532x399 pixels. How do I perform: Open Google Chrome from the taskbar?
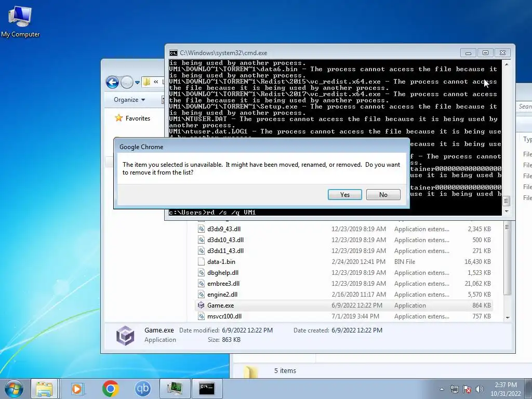click(110, 389)
